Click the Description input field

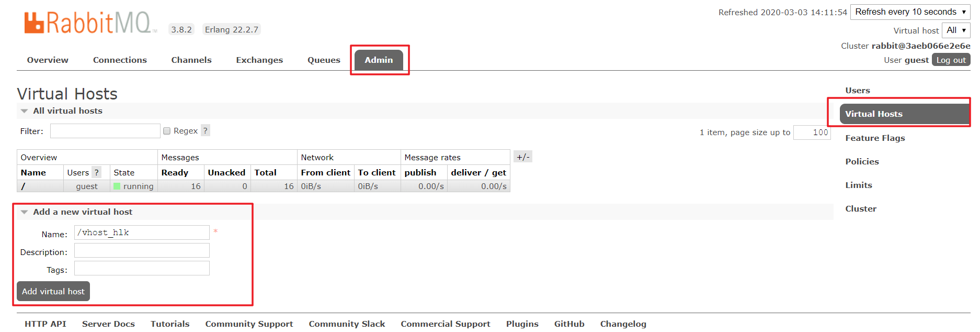tap(142, 250)
